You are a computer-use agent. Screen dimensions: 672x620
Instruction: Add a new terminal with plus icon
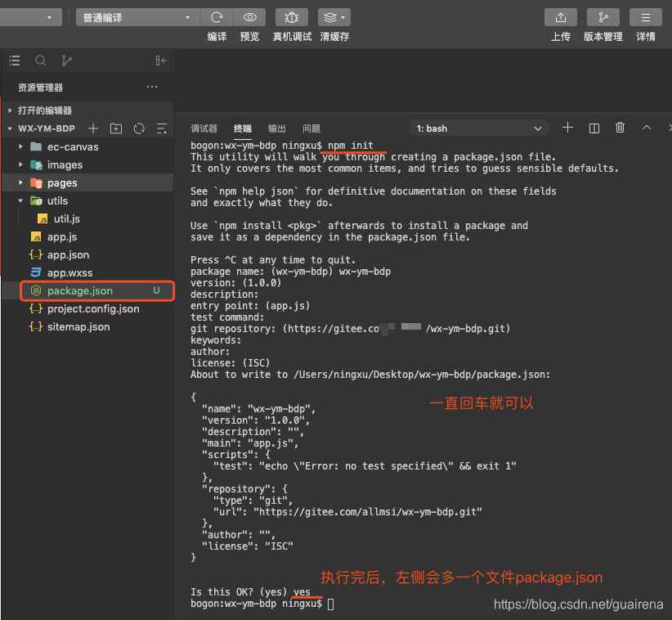(x=567, y=128)
